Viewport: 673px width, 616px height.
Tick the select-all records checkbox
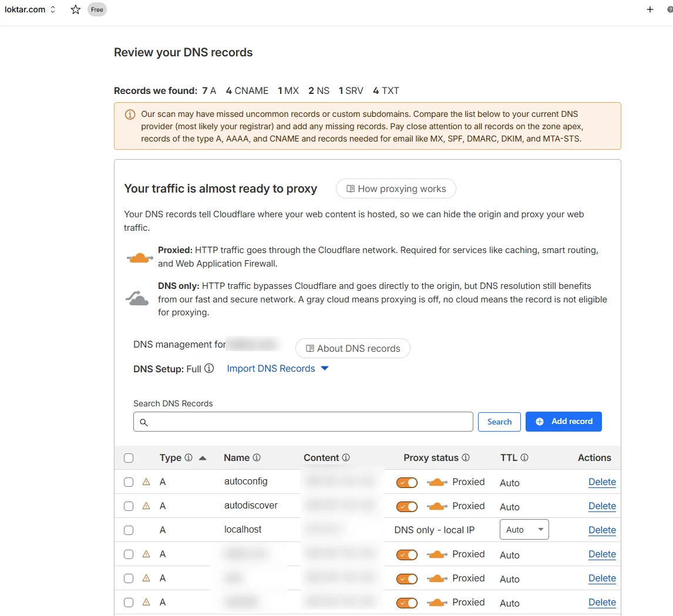129,459
